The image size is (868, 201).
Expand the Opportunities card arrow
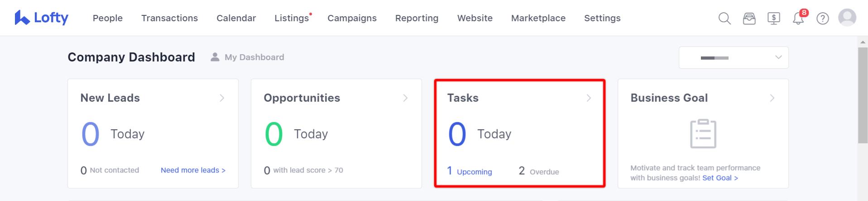pyautogui.click(x=405, y=98)
